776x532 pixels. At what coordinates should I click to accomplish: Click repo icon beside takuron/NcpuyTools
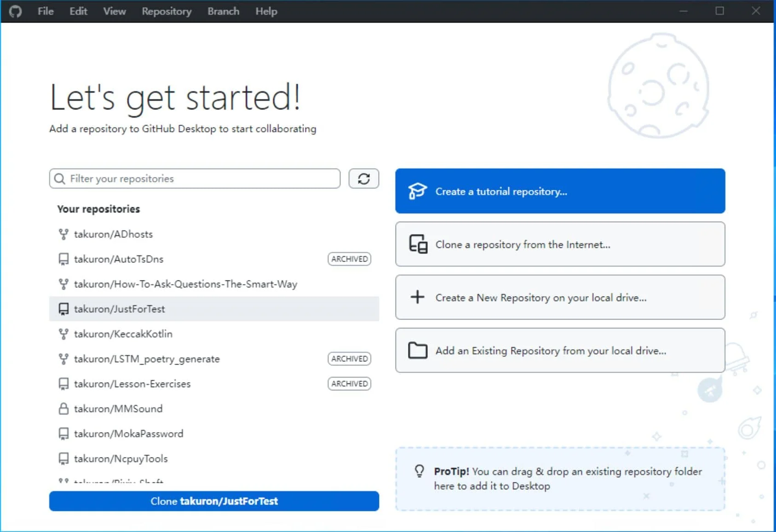[63, 458]
